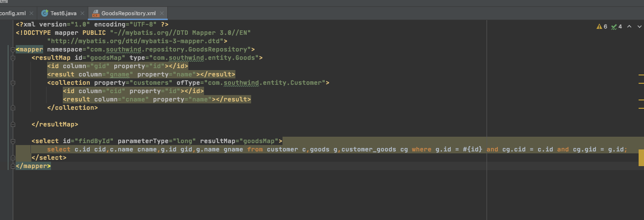Click the green typo count indicator

coord(617,26)
